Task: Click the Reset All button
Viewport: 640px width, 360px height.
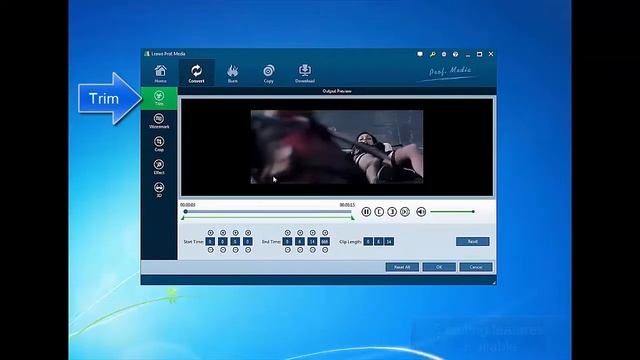Action: pos(402,267)
